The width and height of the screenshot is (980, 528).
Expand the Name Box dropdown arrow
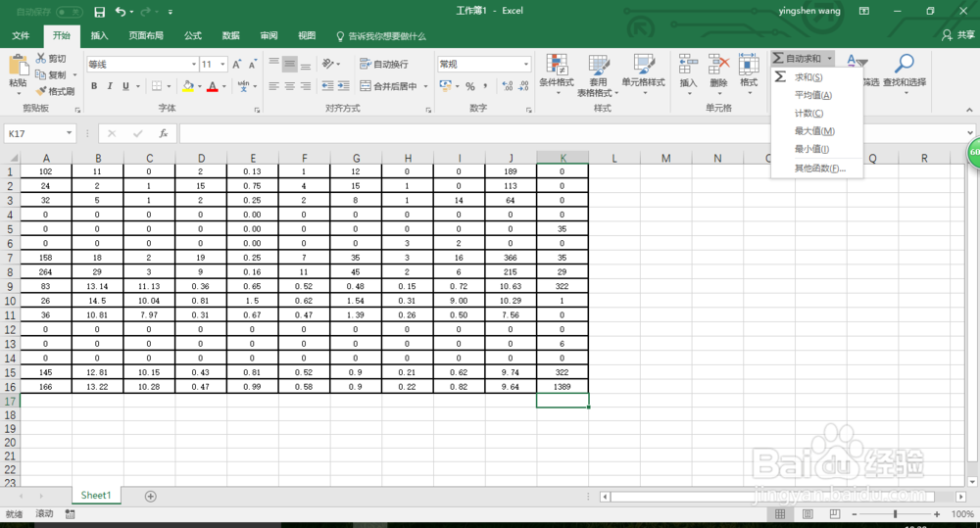click(69, 133)
